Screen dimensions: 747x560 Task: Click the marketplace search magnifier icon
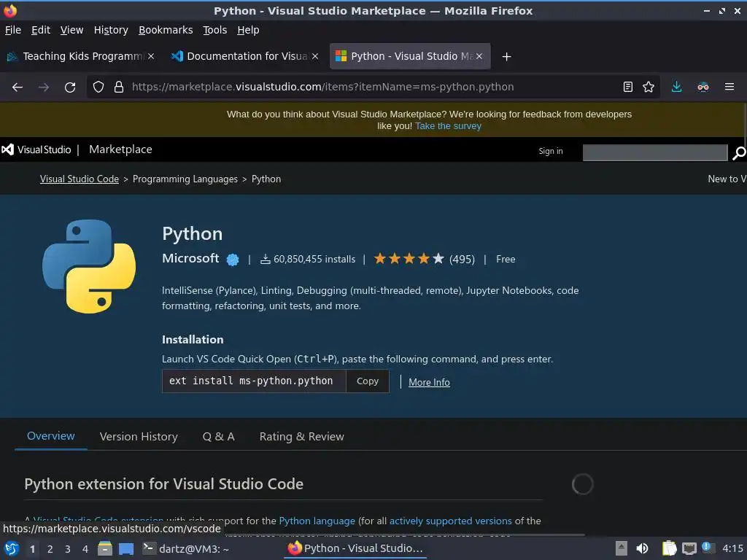coord(739,153)
